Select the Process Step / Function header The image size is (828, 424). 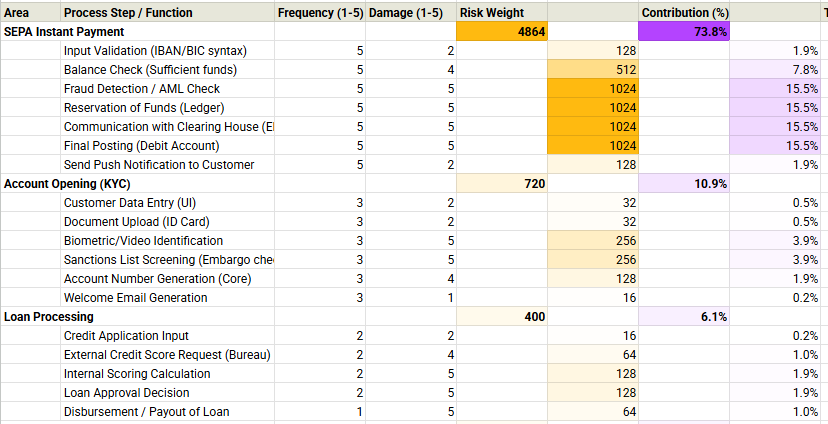pos(128,13)
